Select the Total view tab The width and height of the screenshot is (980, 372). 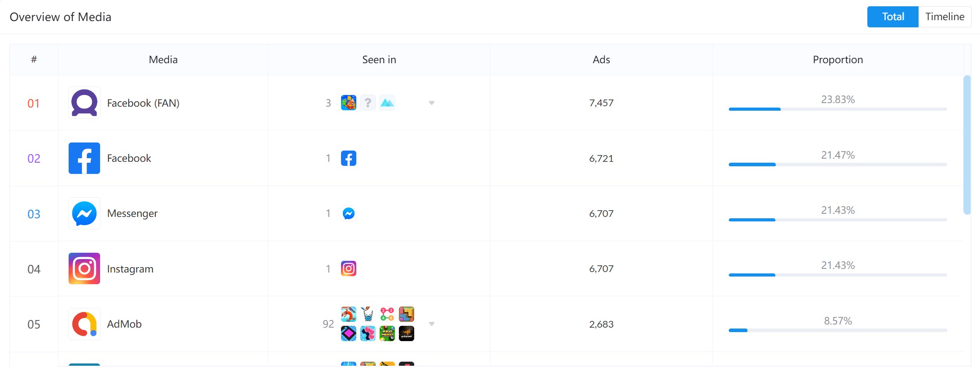(x=893, y=17)
